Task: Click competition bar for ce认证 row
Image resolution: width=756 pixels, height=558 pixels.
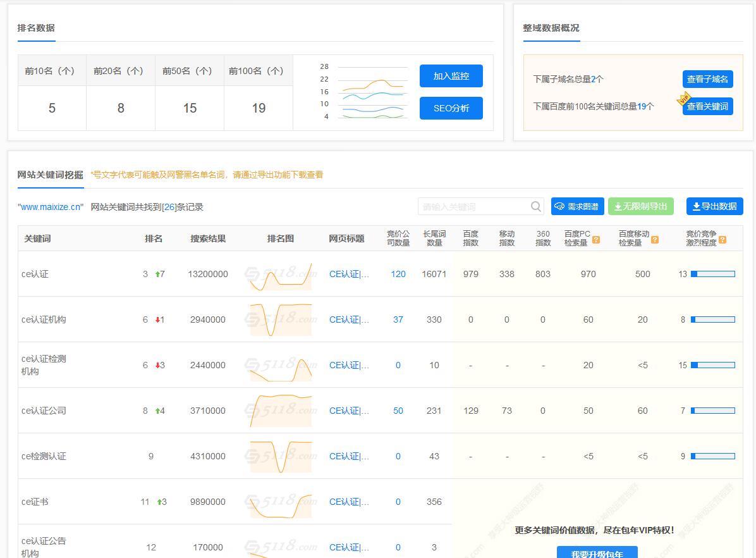Action: [713, 274]
